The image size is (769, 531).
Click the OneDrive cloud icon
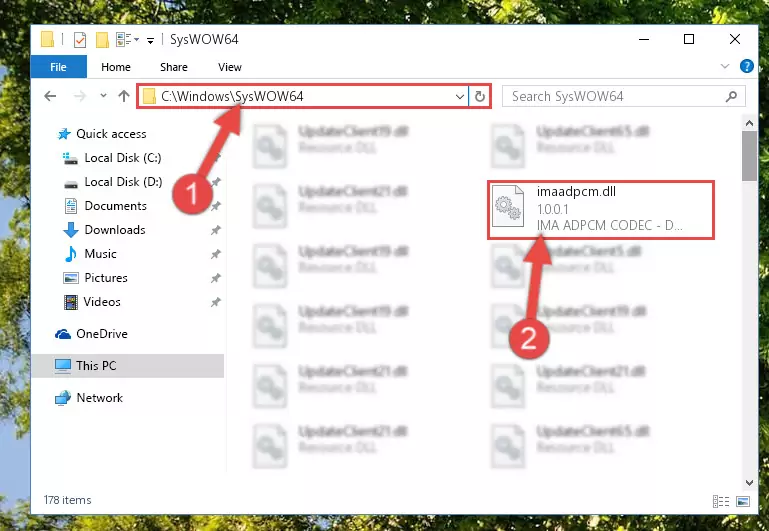(x=63, y=334)
